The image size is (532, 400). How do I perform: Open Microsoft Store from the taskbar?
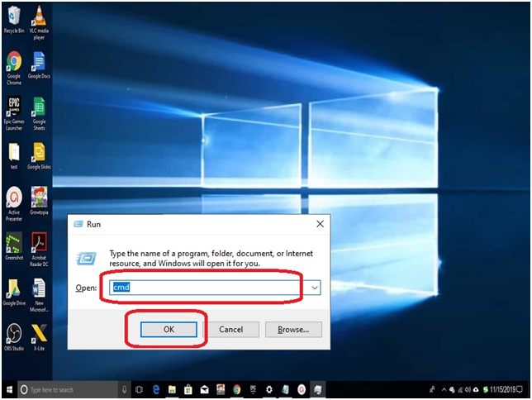[188, 389]
